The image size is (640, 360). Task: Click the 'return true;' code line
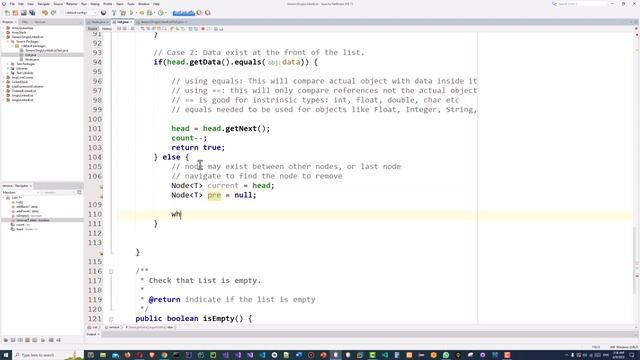198,148
